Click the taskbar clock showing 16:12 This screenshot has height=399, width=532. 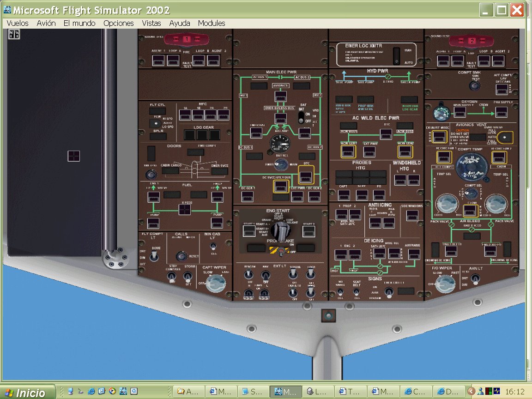[x=515, y=392]
